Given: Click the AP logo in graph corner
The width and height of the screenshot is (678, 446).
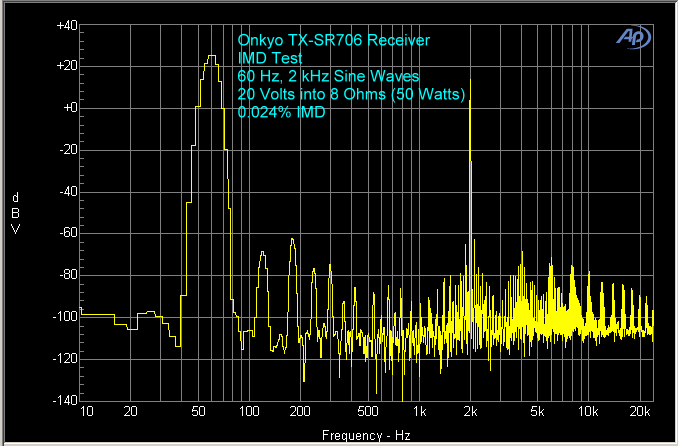Looking at the screenshot, I should tap(633, 37).
